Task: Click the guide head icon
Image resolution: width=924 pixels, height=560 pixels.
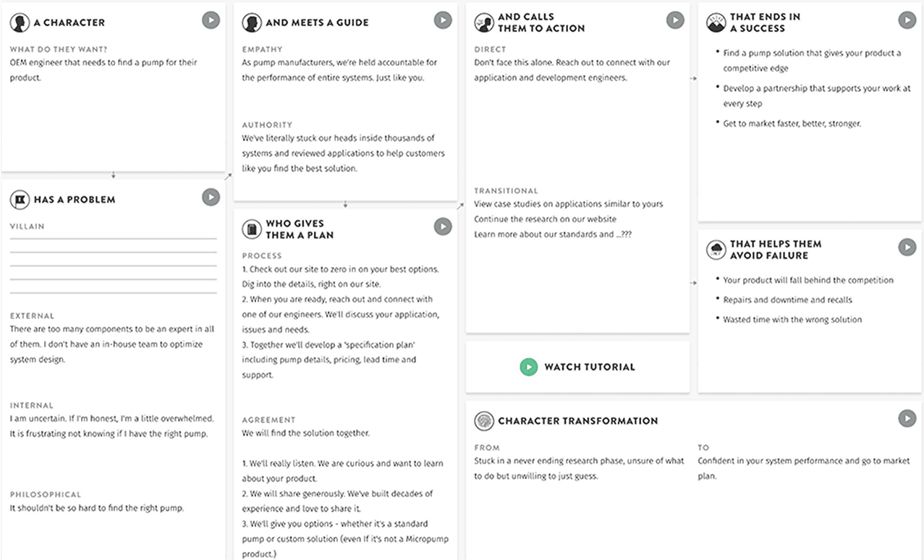Action: pos(252,22)
